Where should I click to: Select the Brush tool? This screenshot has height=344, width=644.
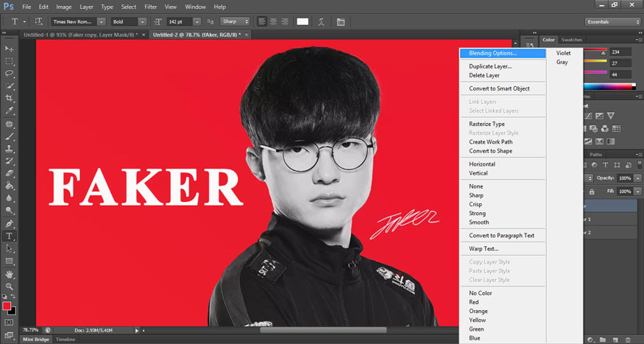point(9,136)
